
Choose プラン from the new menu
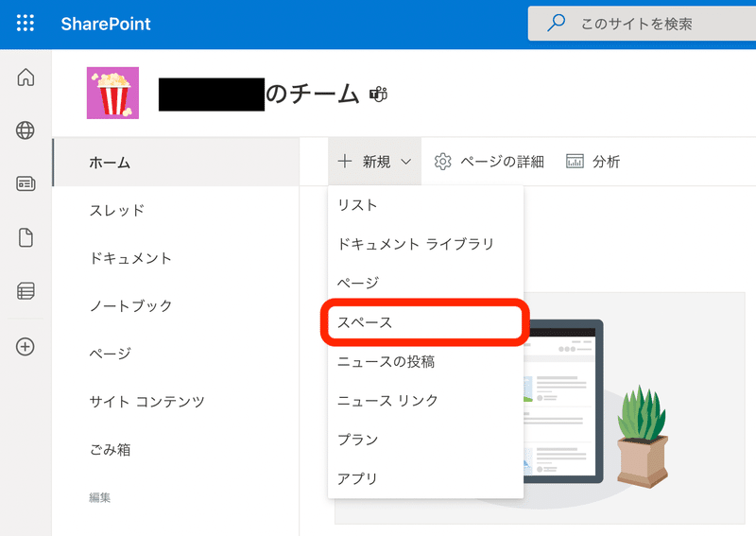click(426, 440)
